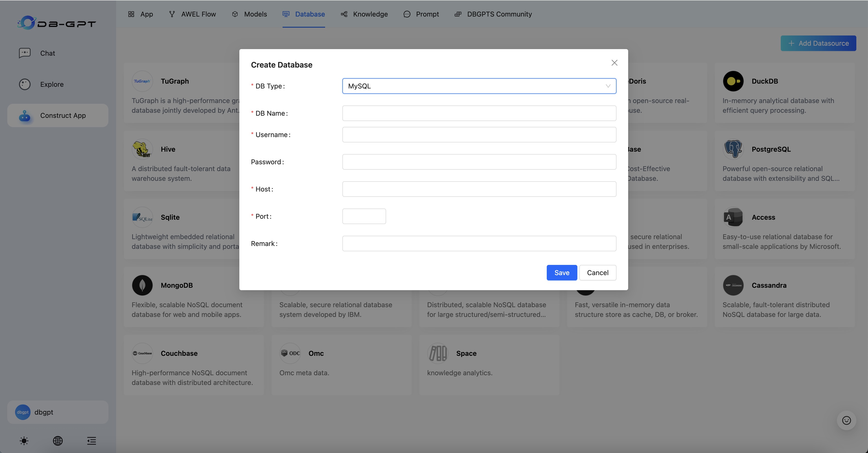Click the Add Datasource button
868x453 pixels.
[818, 43]
